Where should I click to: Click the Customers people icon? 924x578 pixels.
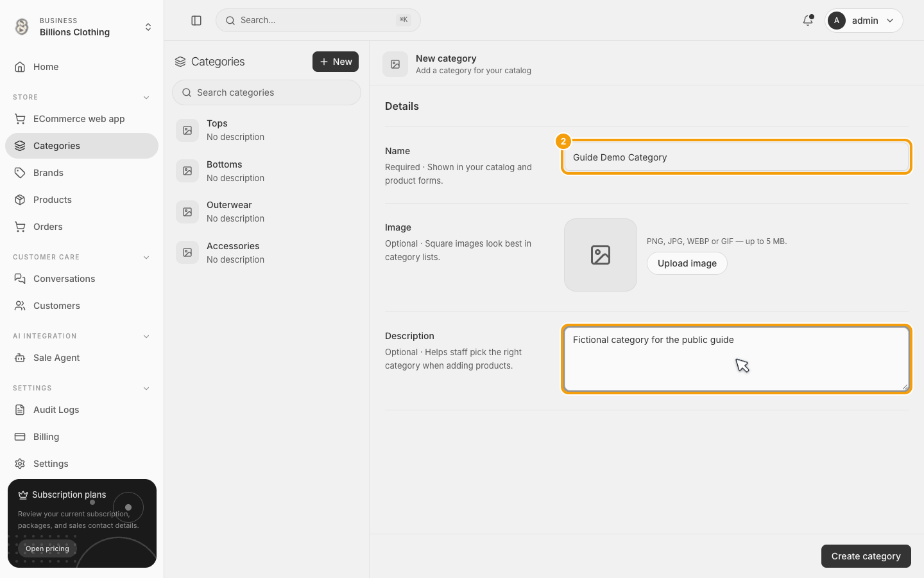coord(20,306)
